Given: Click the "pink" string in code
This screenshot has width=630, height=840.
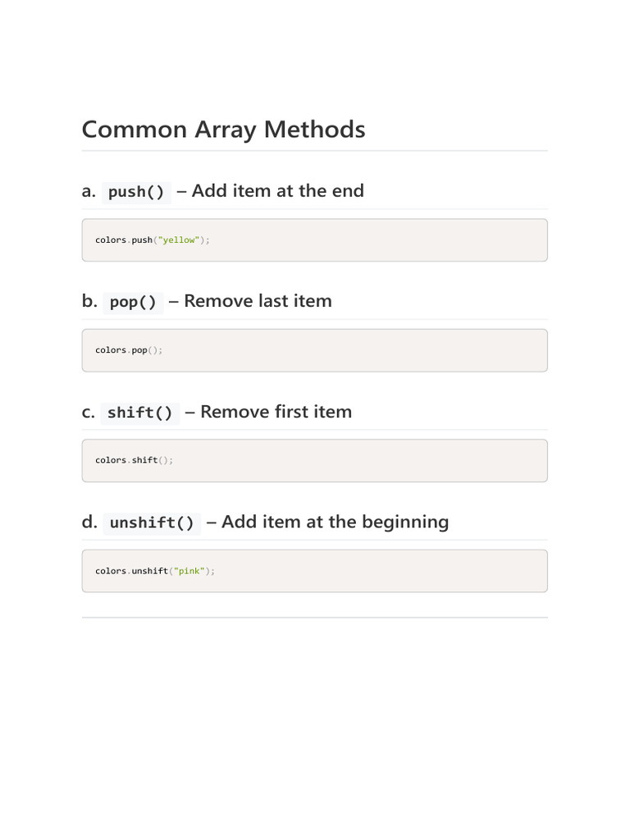Looking at the screenshot, I should 189,571.
